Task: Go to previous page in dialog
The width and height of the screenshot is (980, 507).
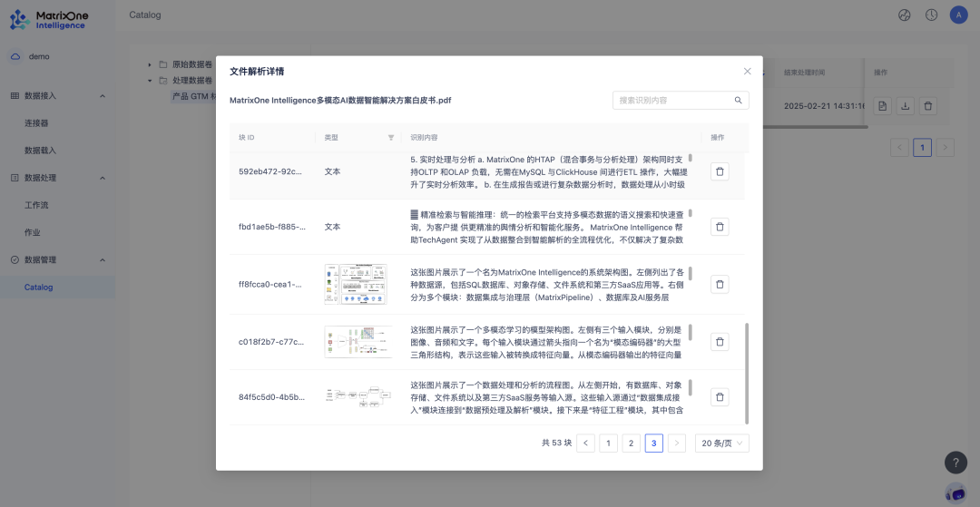Action: [585, 444]
